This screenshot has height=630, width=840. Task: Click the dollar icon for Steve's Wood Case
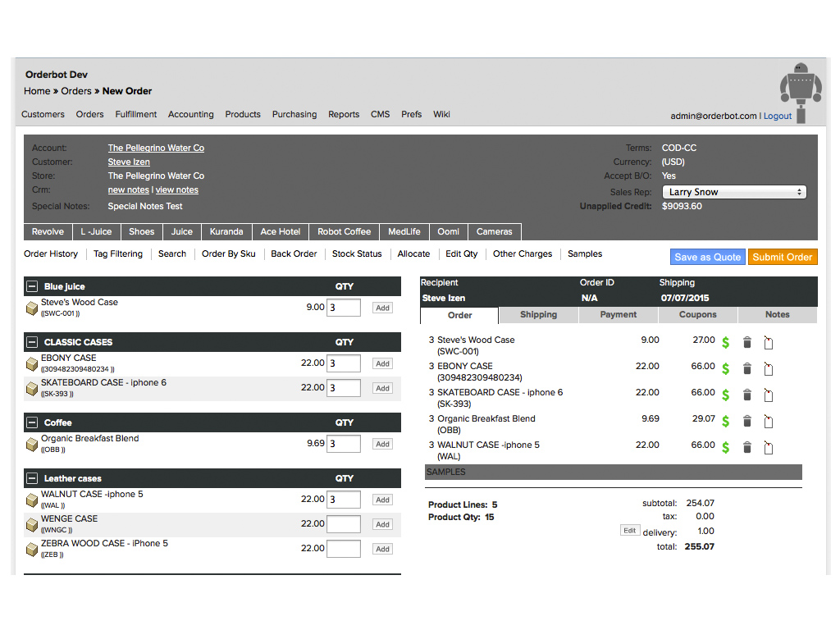(x=725, y=342)
